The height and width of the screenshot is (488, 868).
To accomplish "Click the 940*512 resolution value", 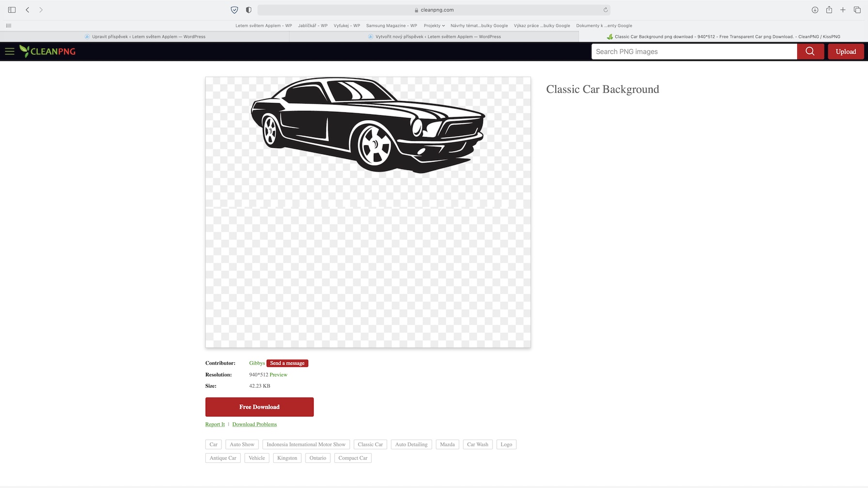I will click(259, 375).
